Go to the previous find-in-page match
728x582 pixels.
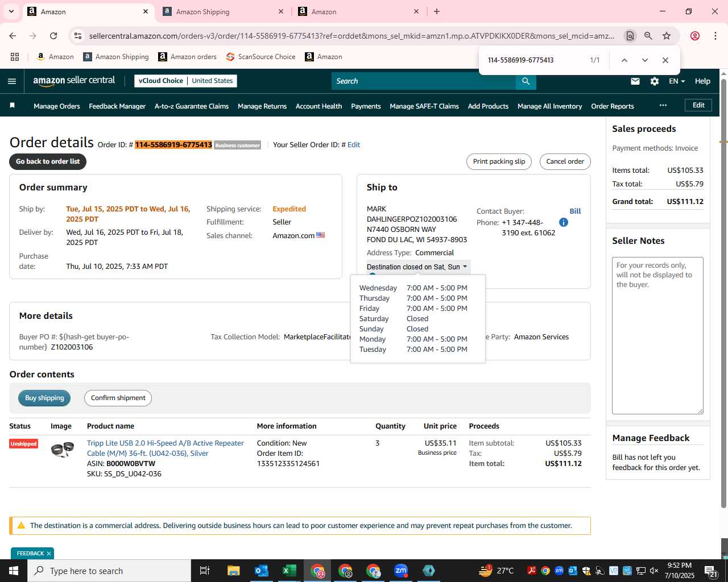[x=624, y=60]
